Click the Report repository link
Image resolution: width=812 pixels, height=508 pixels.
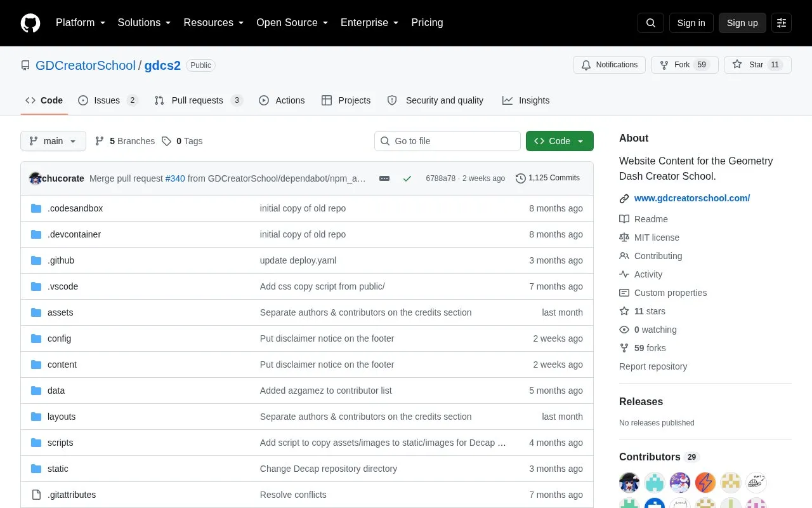tap(653, 366)
